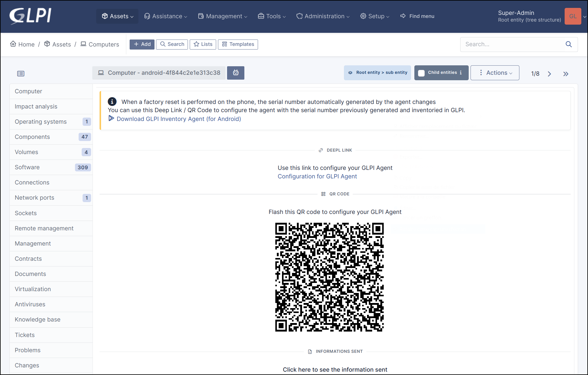Open the Assets menu dropdown
The width and height of the screenshot is (588, 375).
[117, 16]
